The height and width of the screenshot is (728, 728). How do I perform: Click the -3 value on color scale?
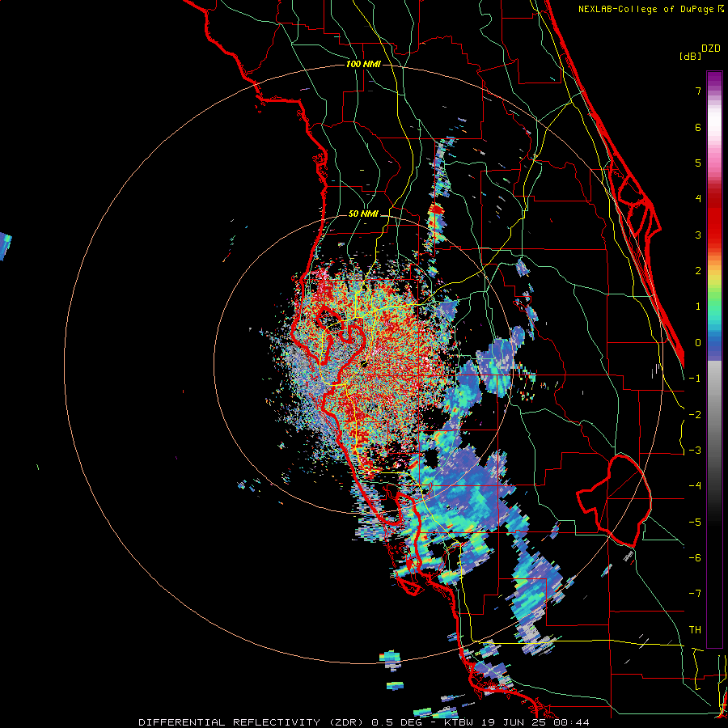(695, 451)
